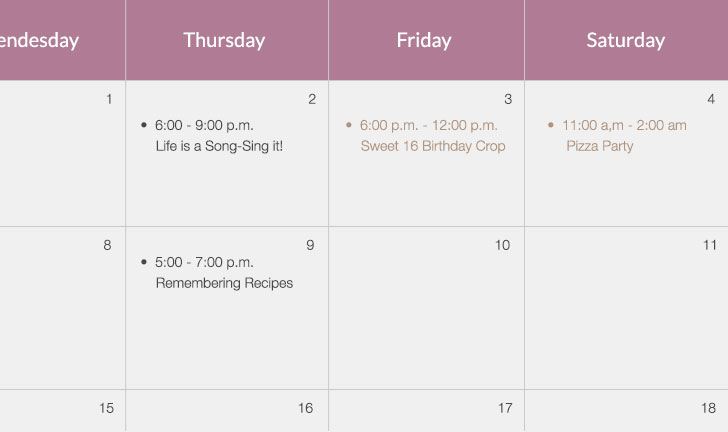
Task: Open the Sweet 16 Birthday Crop link
Action: 433,146
